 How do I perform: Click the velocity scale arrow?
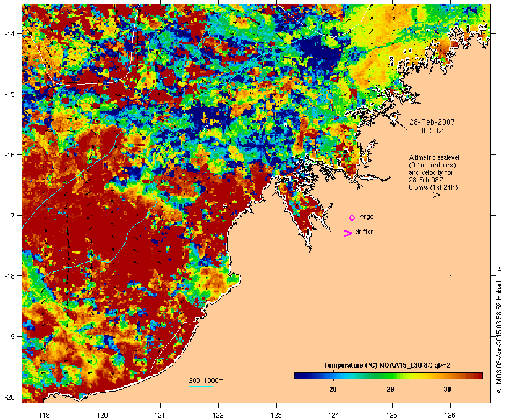pos(428,195)
